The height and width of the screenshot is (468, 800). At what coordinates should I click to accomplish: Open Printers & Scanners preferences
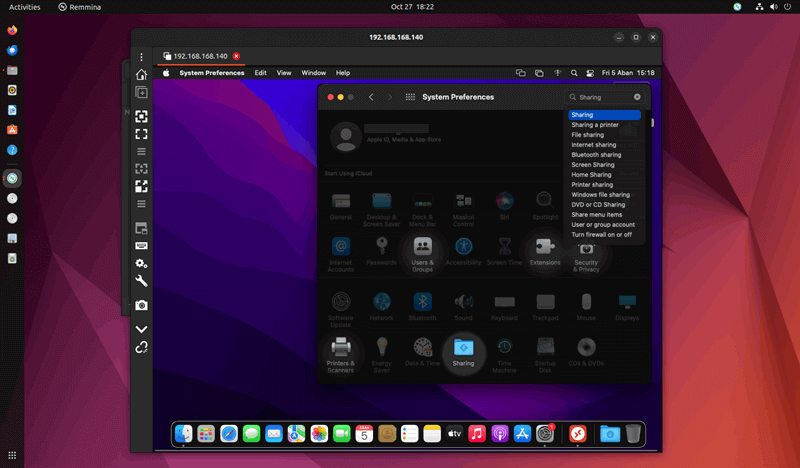(340, 349)
